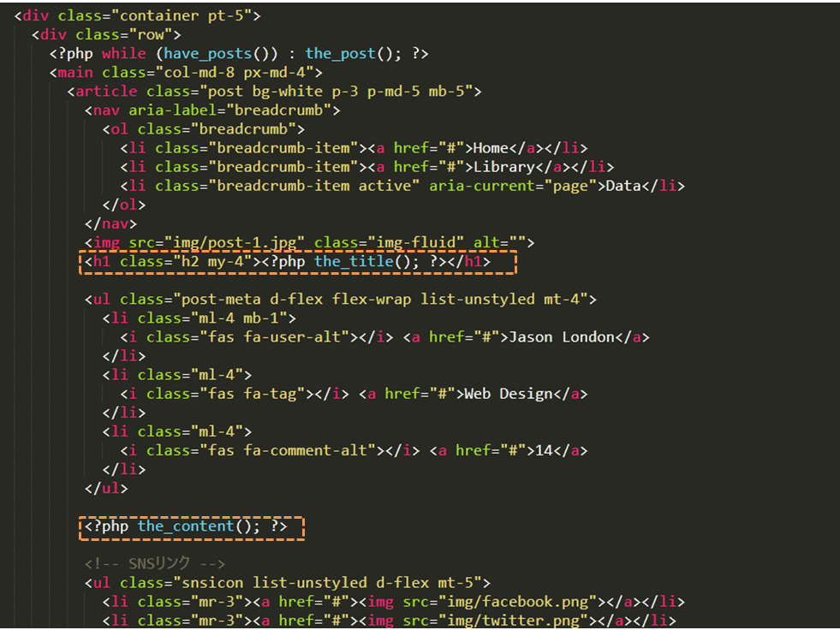Click the breadcrumb-item active line with Data
The height and width of the screenshot is (630, 840).
tap(402, 186)
